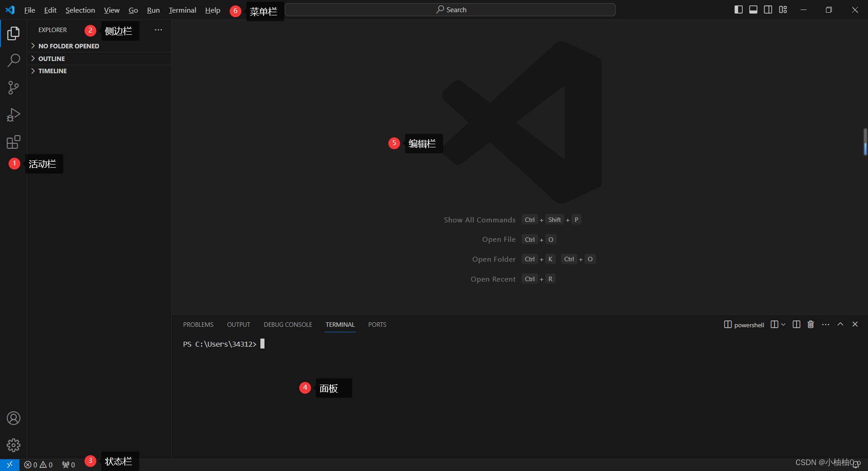Toggle secondary side bar layout button
The height and width of the screenshot is (471, 868).
pos(768,9)
